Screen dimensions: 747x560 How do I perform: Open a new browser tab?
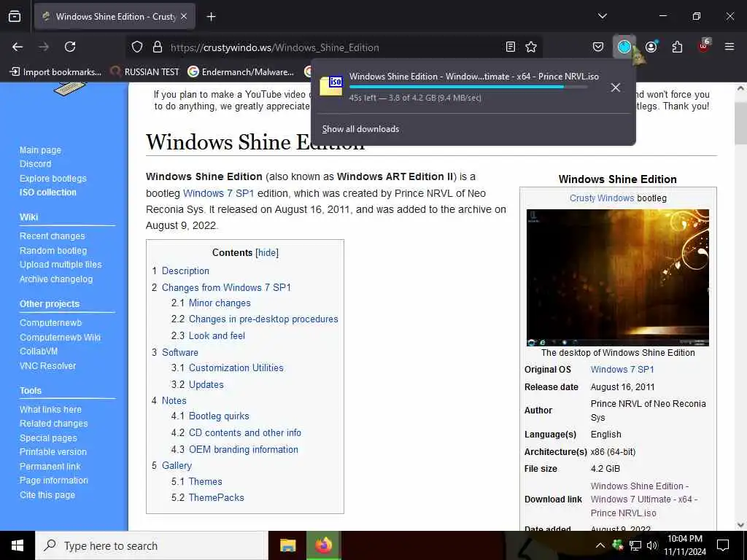211,17
